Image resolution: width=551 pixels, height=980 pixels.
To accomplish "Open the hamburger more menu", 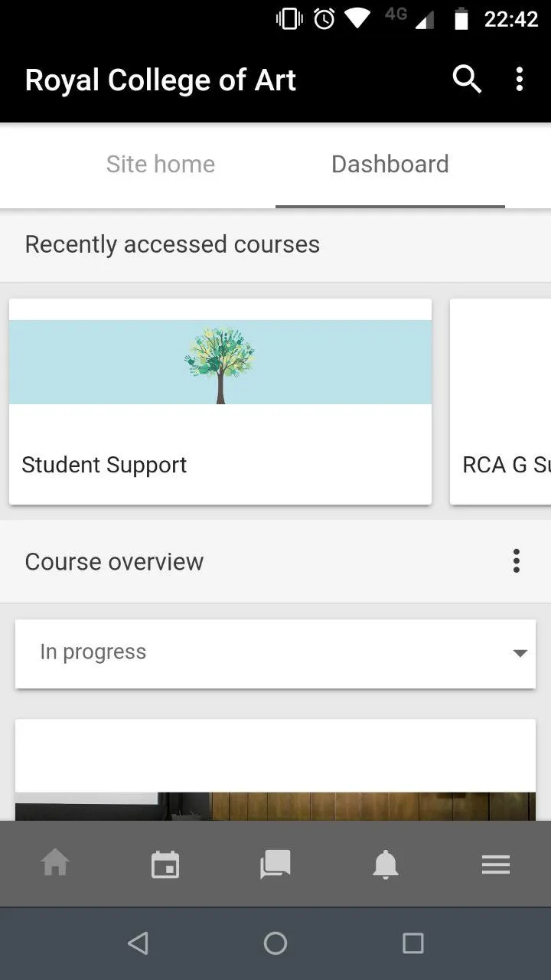I will click(495, 865).
